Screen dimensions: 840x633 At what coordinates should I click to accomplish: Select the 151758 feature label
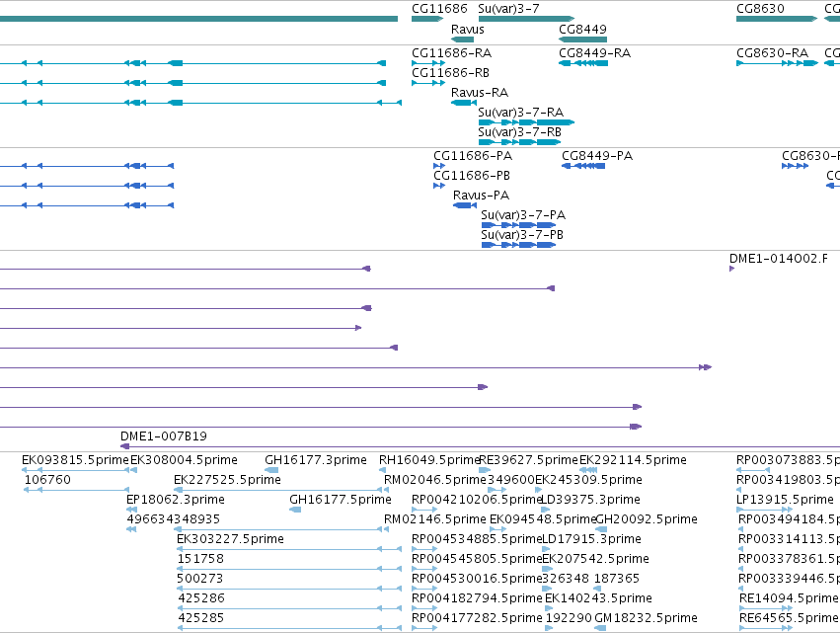[199, 559]
